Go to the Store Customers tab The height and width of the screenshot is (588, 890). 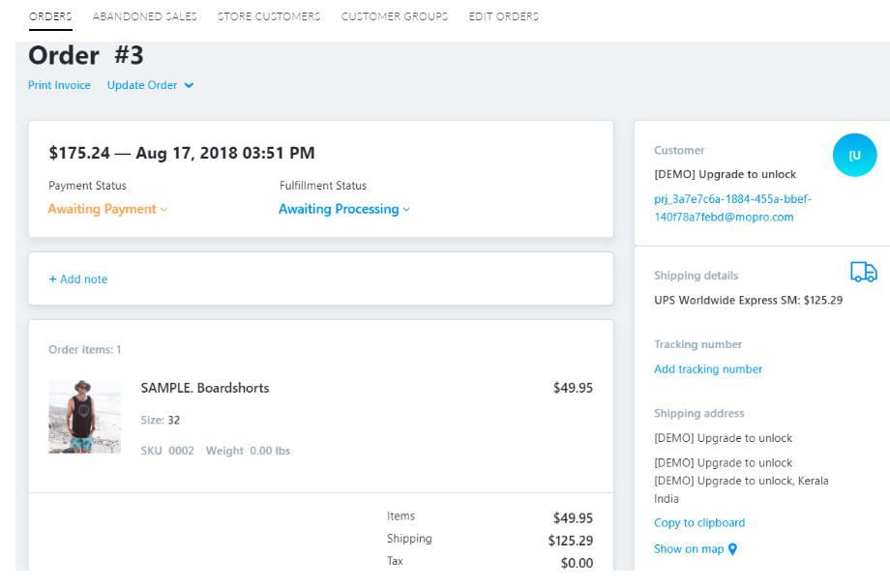point(269,16)
